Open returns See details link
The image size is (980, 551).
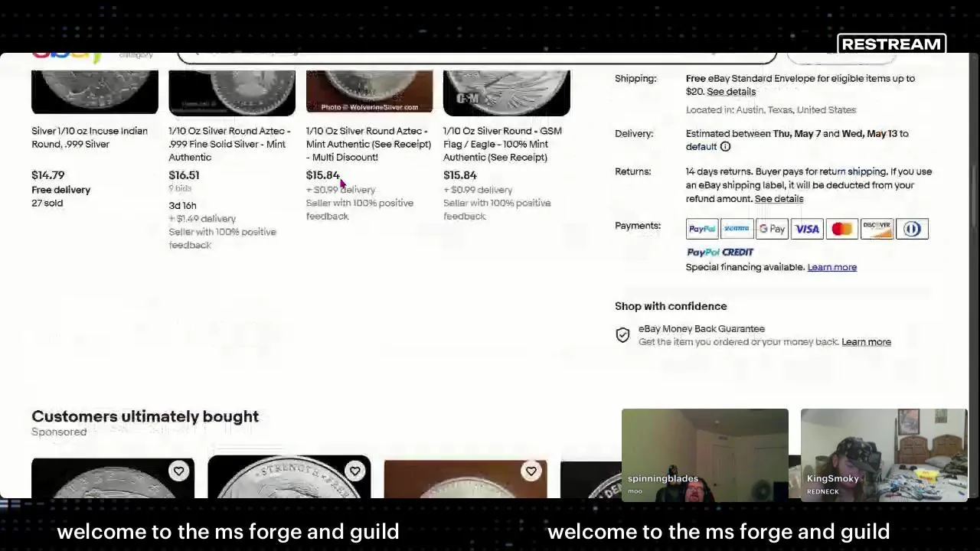[x=779, y=199]
